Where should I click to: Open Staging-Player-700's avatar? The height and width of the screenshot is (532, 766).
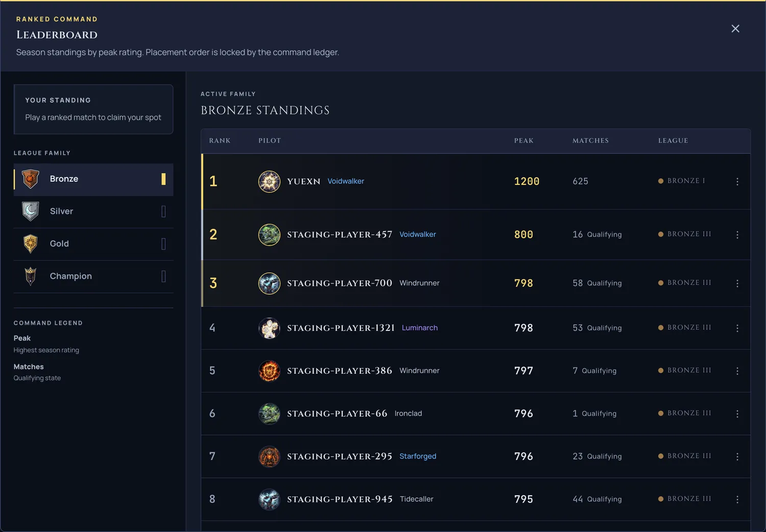point(269,283)
